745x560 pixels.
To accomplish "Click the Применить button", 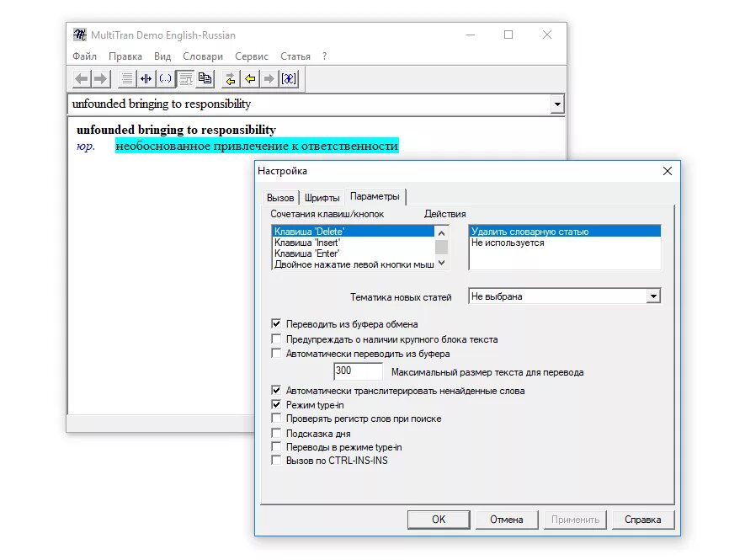I will pyautogui.click(x=575, y=520).
